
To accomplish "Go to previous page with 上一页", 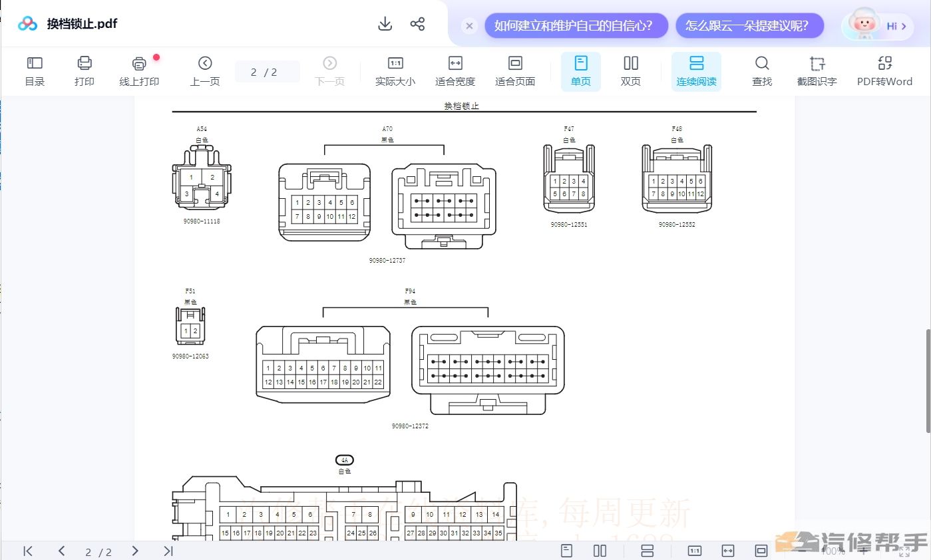I will [x=205, y=71].
